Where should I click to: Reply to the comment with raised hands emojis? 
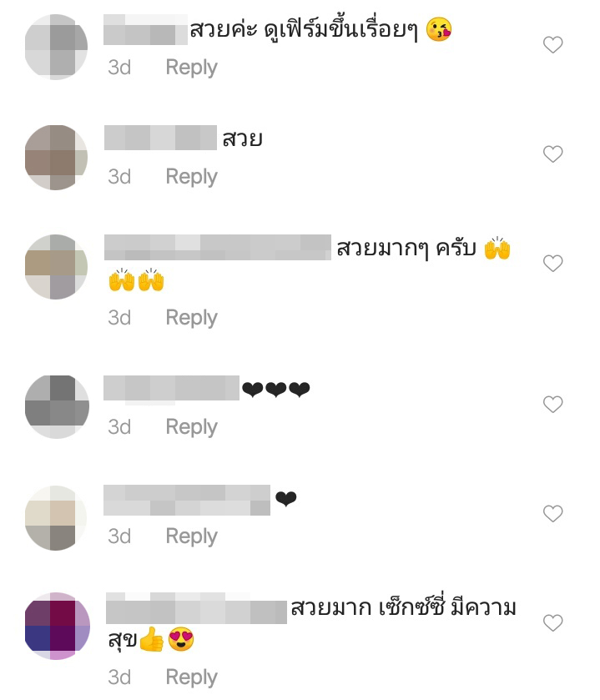coord(192,319)
